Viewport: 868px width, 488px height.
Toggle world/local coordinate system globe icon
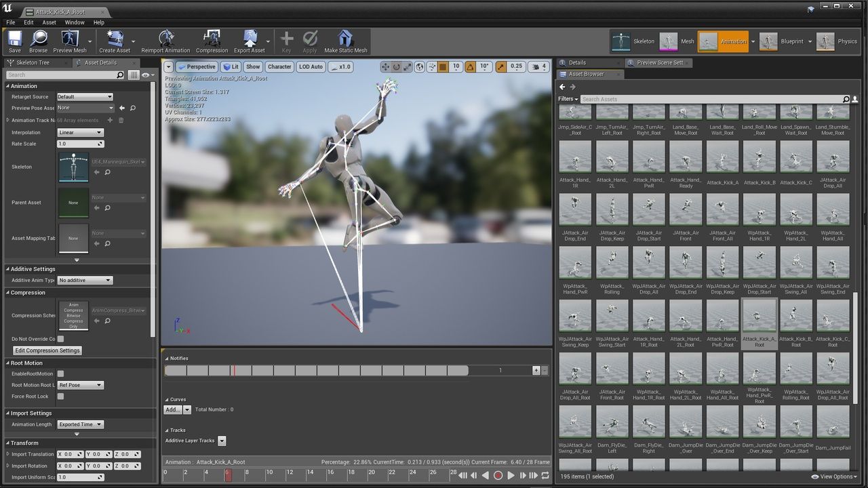pos(420,66)
